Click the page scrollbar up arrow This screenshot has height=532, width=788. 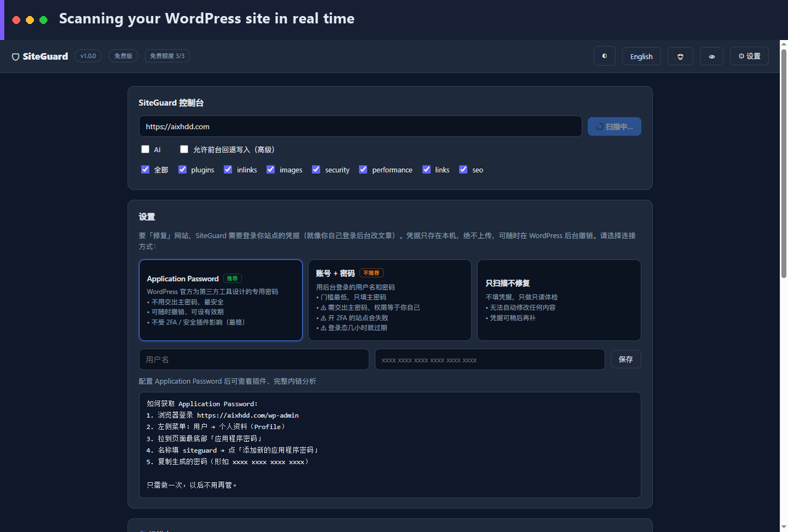pos(784,44)
